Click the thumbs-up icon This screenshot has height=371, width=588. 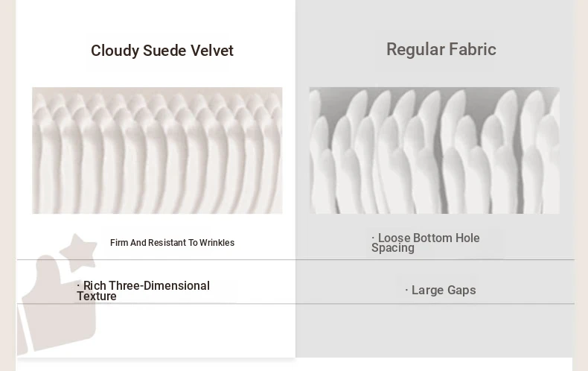[57, 304]
